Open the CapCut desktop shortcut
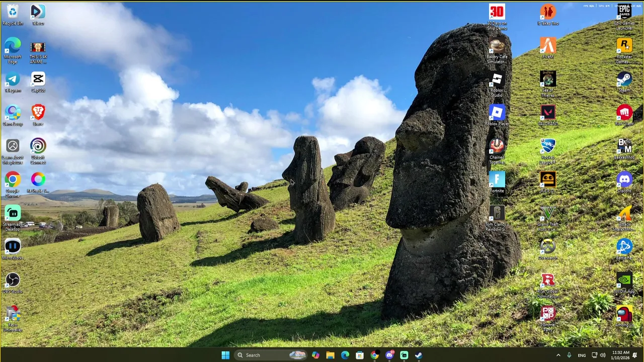The image size is (644, 362). coord(38,83)
